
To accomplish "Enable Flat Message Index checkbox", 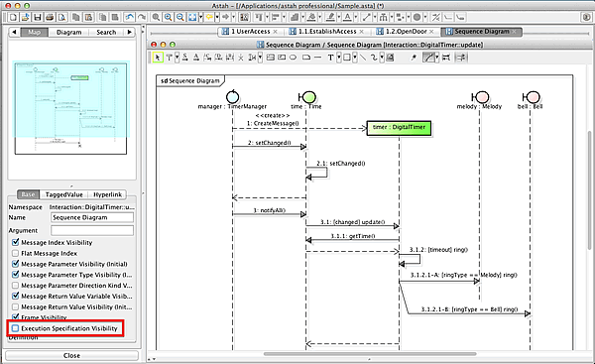I will point(16,253).
